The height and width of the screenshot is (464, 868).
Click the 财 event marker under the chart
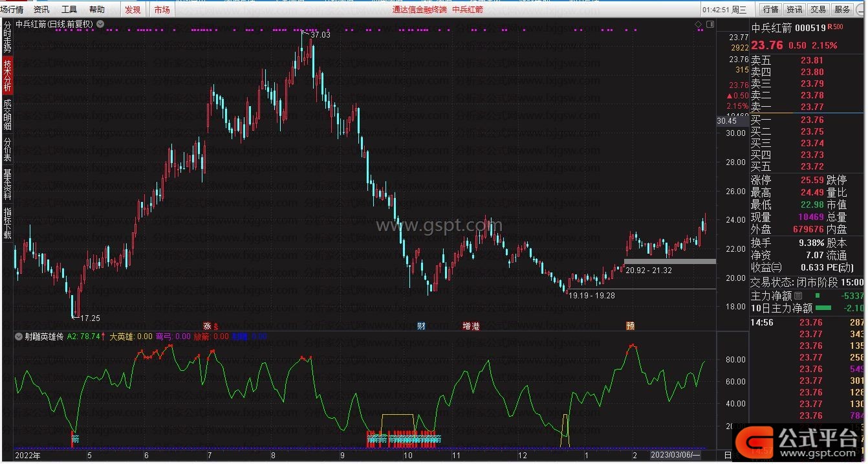(x=421, y=326)
